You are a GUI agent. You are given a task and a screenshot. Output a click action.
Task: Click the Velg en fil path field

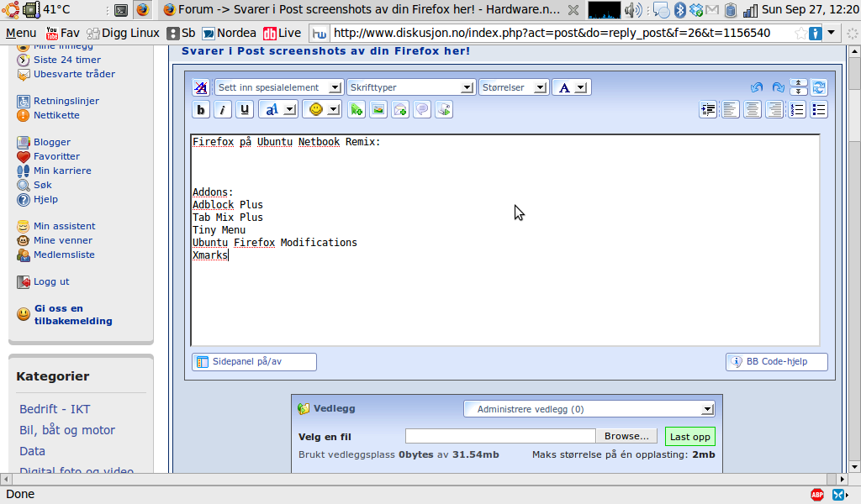(x=500, y=436)
